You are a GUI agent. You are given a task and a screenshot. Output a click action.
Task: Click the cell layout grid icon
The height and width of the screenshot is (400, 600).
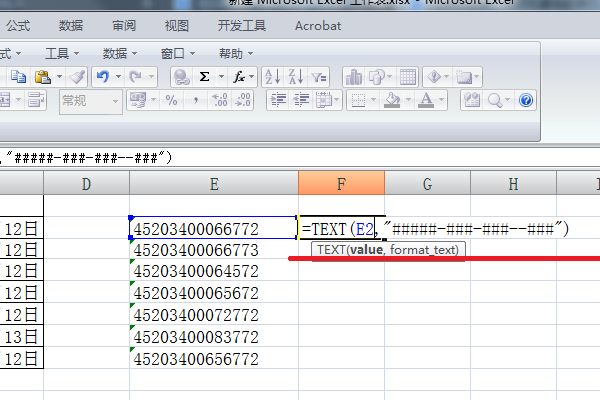pyautogui.click(x=324, y=100)
